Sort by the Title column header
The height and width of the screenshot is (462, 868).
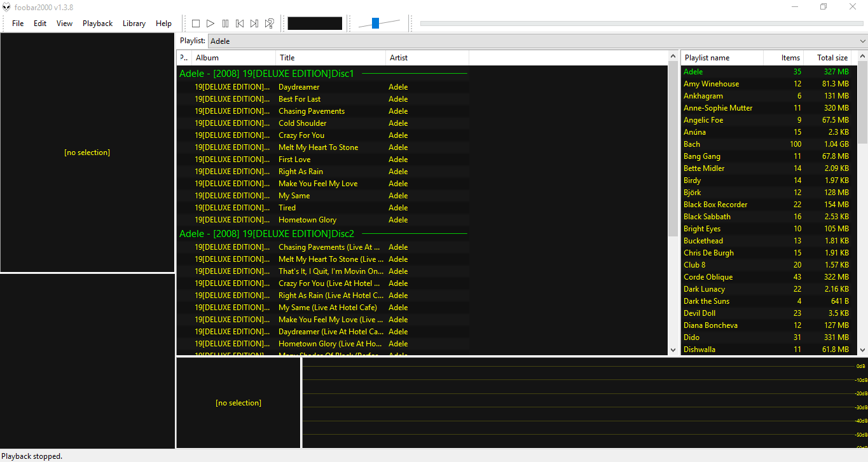[x=331, y=58]
